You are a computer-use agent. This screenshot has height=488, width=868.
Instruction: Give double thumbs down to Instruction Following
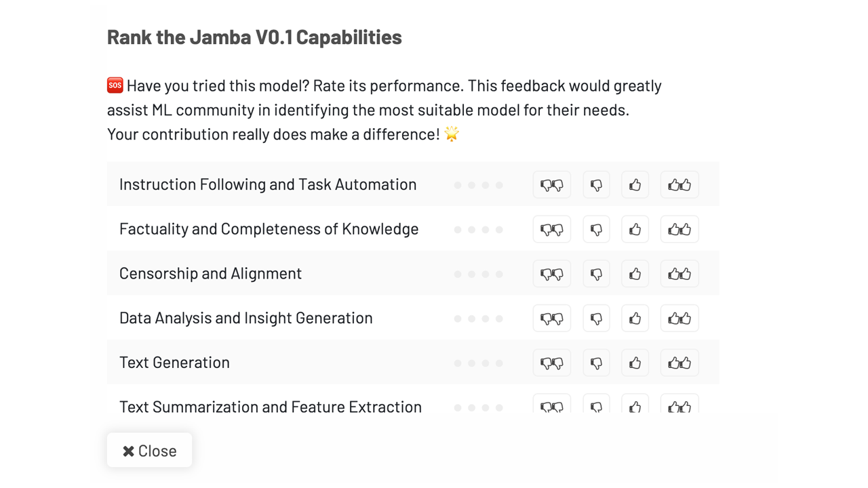click(x=551, y=184)
